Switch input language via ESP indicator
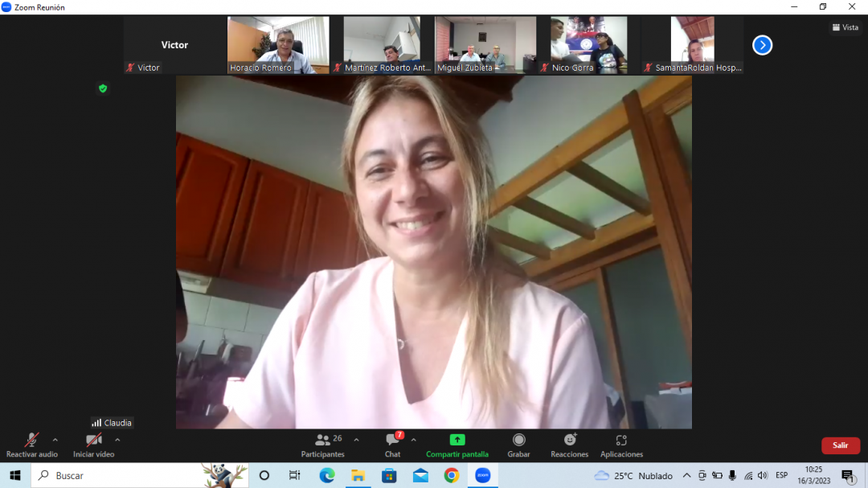Viewport: 868px width, 488px height. coord(782,475)
